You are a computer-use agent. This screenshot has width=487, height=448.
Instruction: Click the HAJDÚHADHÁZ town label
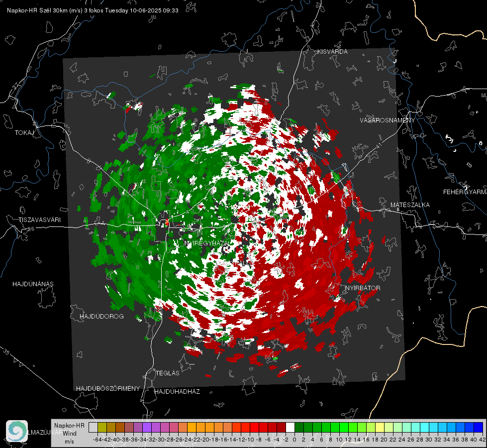point(177,392)
